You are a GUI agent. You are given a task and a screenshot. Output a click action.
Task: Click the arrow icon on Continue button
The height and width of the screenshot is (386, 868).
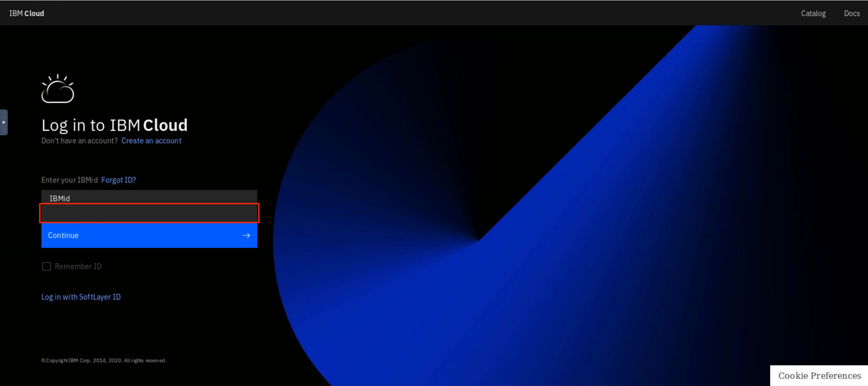[246, 235]
